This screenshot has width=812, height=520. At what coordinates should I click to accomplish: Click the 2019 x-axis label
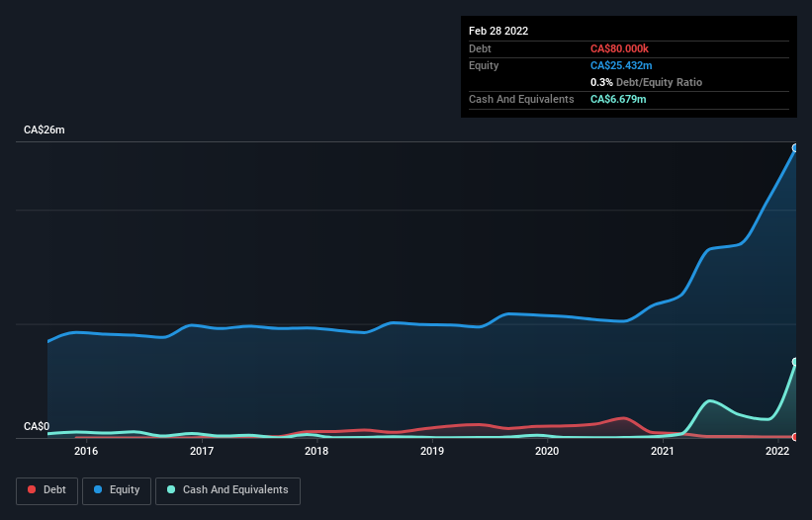tap(432, 451)
